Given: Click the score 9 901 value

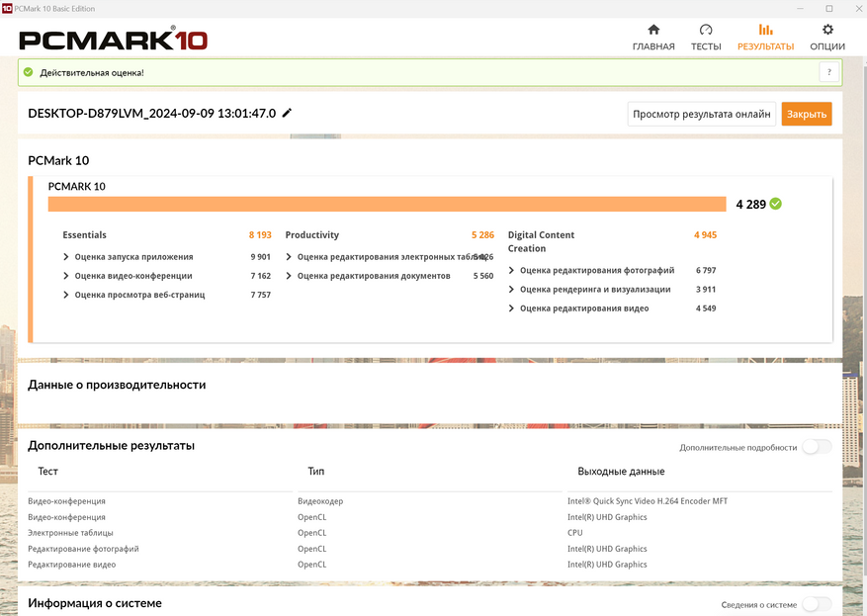Looking at the screenshot, I should click(260, 256).
